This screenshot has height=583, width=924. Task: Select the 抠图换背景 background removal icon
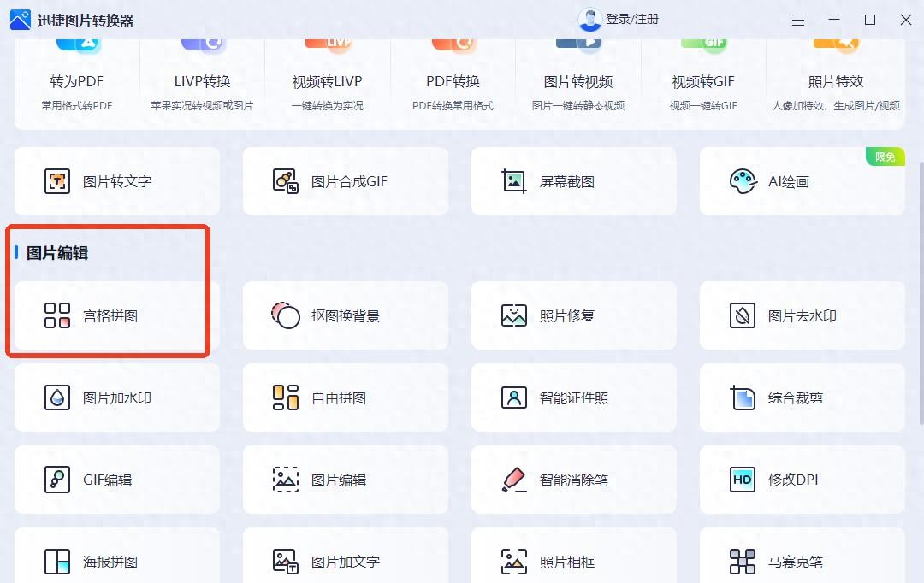coord(286,315)
